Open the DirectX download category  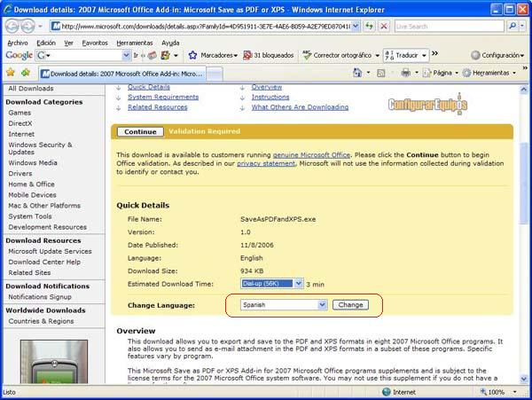click(20, 123)
